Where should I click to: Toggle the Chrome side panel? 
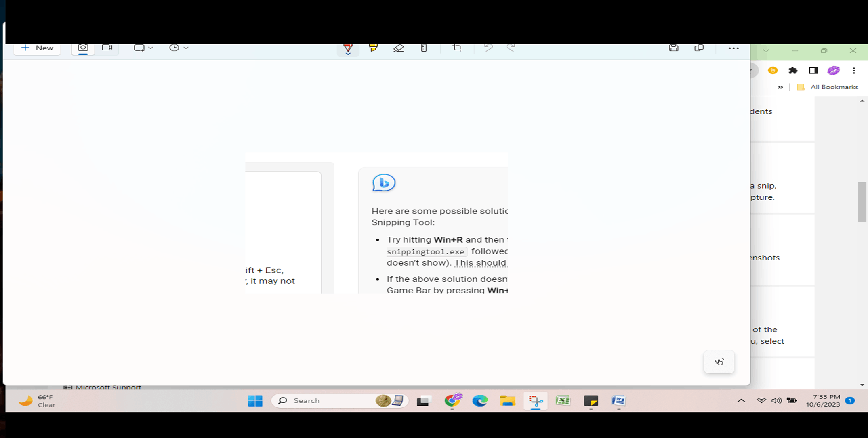813,70
